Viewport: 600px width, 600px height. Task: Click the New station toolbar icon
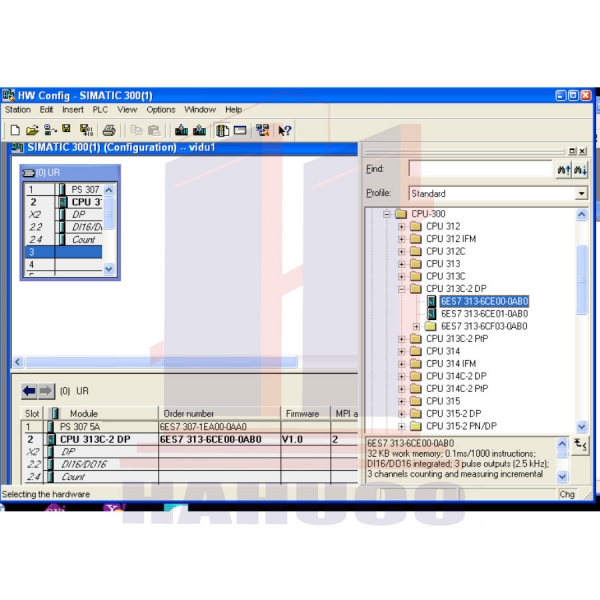click(x=15, y=130)
